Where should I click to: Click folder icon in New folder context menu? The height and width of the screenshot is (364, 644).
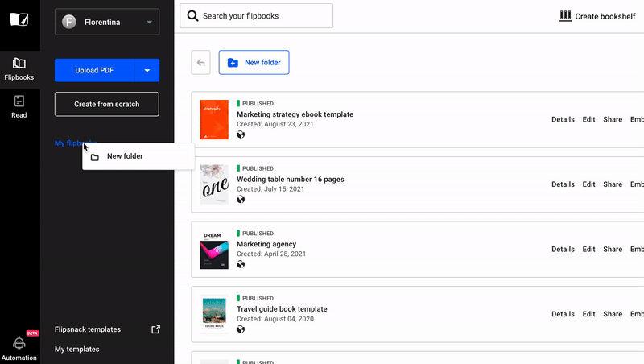point(95,157)
